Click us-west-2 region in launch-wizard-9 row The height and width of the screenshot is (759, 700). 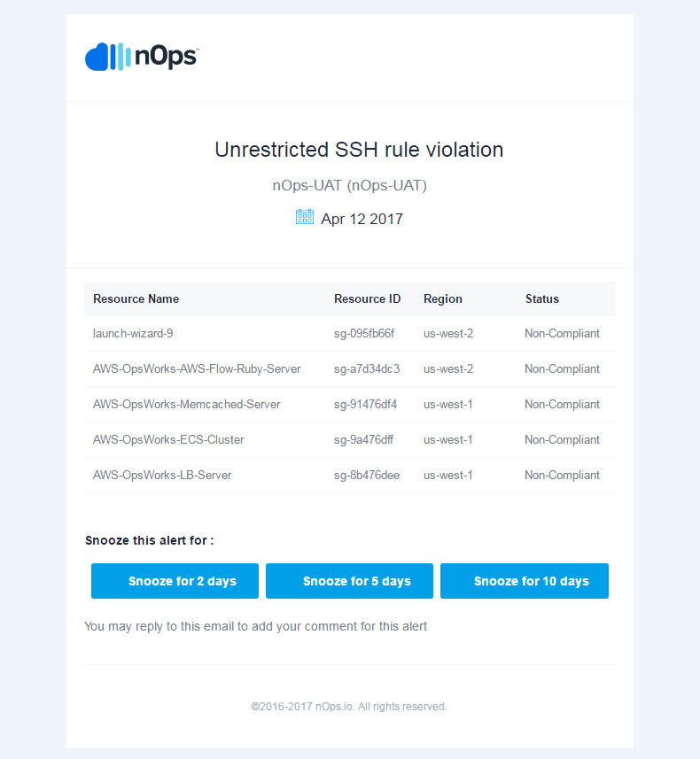pyautogui.click(x=448, y=334)
